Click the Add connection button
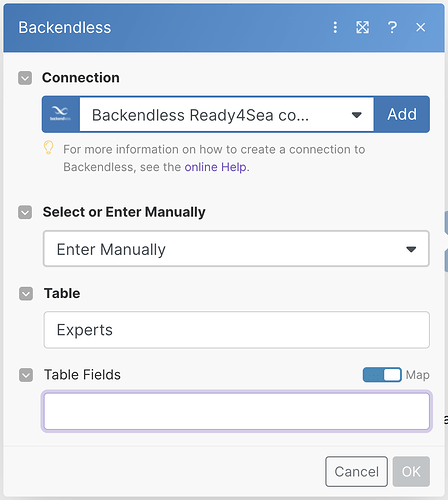The image size is (448, 500). click(402, 114)
